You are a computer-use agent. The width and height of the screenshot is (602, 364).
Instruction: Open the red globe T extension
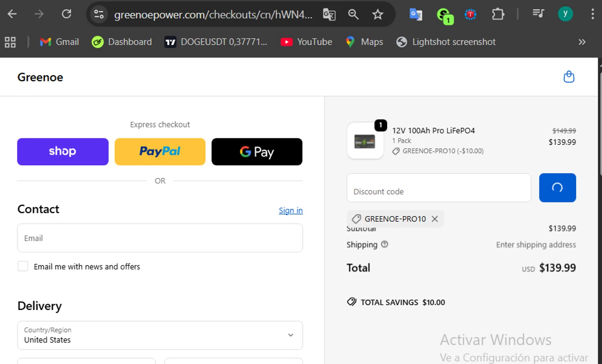tap(470, 15)
